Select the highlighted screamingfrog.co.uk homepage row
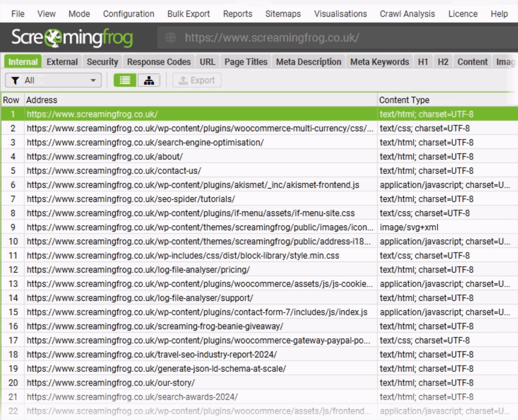 tap(152, 114)
